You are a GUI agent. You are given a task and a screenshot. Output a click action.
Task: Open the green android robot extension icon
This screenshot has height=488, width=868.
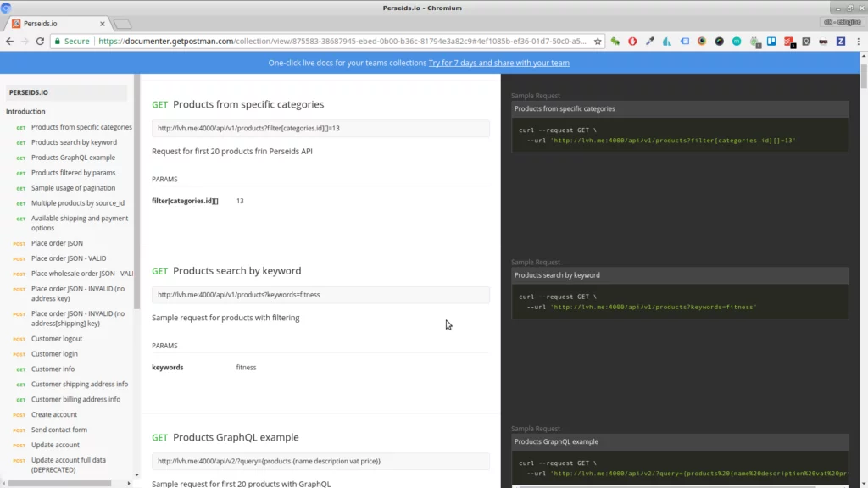[754, 42]
